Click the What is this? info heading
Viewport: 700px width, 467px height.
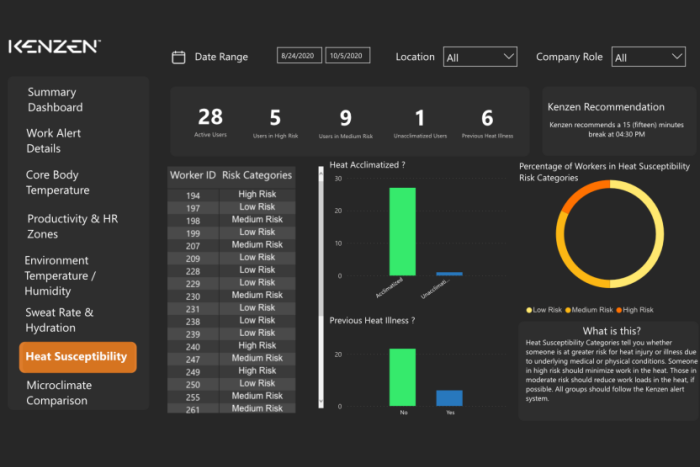click(x=611, y=331)
